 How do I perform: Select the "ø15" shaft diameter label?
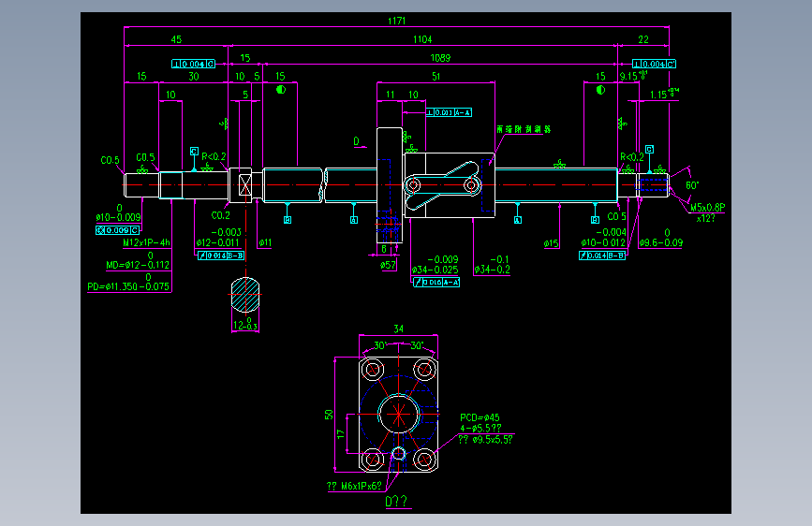551,242
